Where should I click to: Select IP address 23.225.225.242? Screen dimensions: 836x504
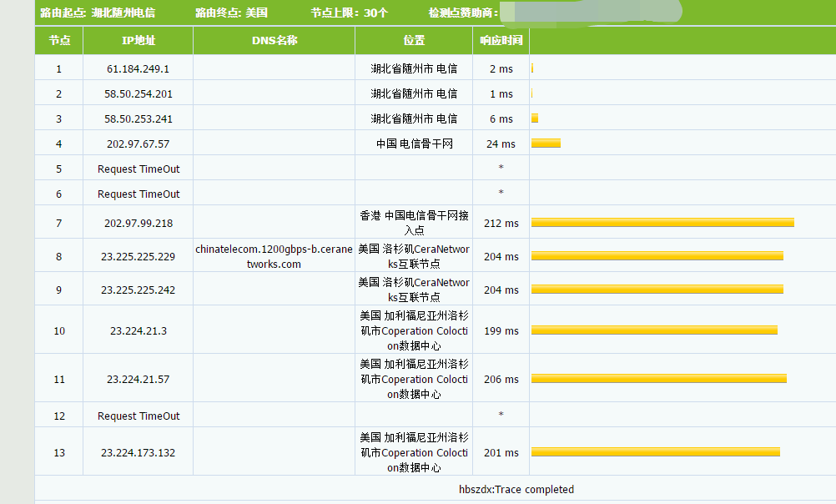138,290
